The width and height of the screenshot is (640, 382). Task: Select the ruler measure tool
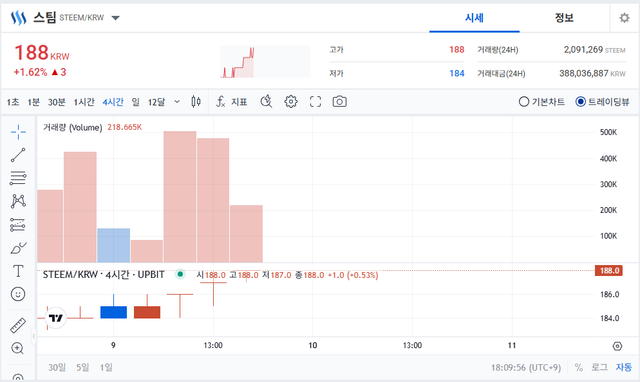click(x=18, y=325)
